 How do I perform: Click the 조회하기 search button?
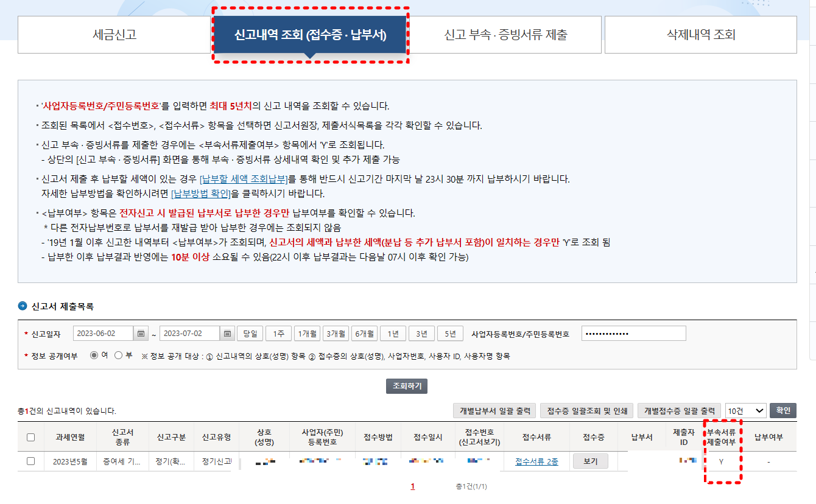click(x=407, y=386)
